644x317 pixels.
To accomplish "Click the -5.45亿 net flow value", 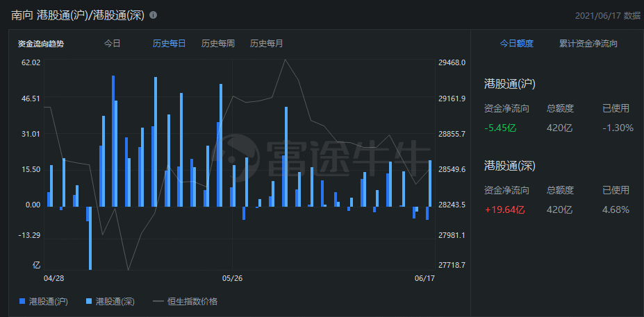I will (x=499, y=128).
